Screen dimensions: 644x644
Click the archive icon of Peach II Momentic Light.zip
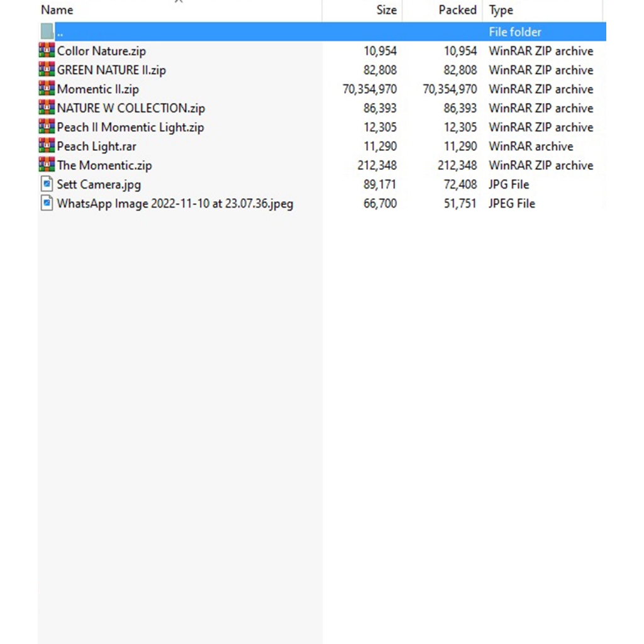point(47,126)
